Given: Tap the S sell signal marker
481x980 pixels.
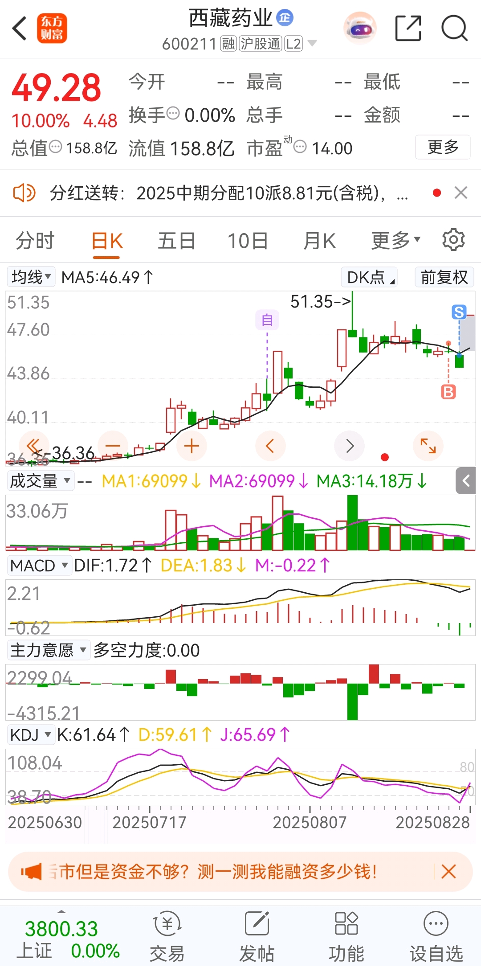Looking at the screenshot, I should coord(459,312).
